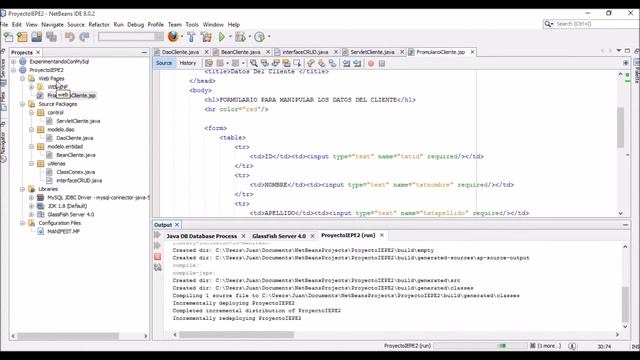
Task: Click the Next Bookmark icon
Action: click(x=322, y=63)
